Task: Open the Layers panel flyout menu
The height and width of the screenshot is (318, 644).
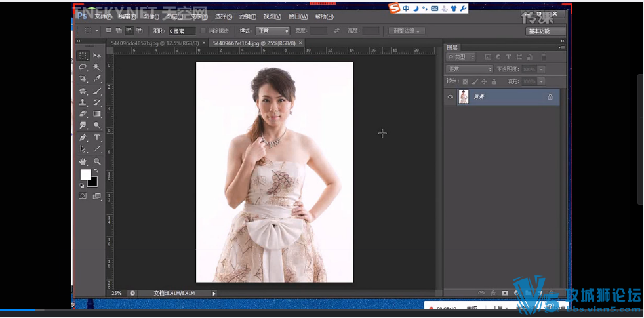Action: click(x=561, y=48)
